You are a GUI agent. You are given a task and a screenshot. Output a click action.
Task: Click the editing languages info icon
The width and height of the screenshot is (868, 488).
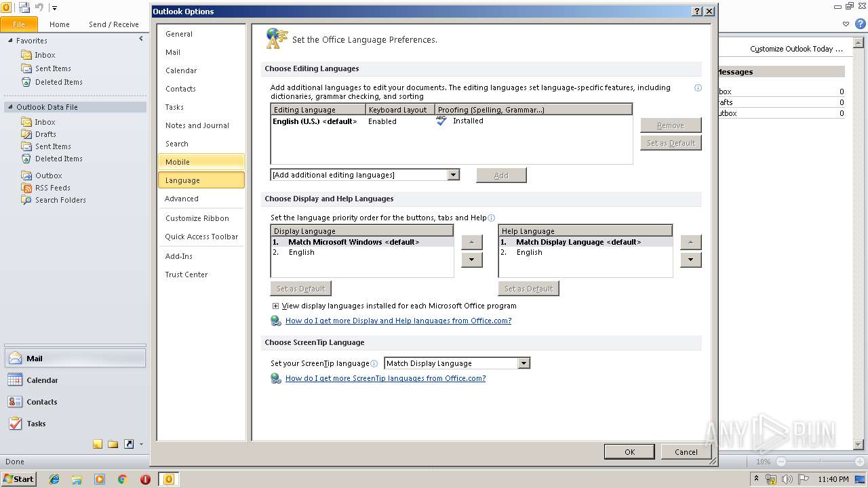click(698, 87)
